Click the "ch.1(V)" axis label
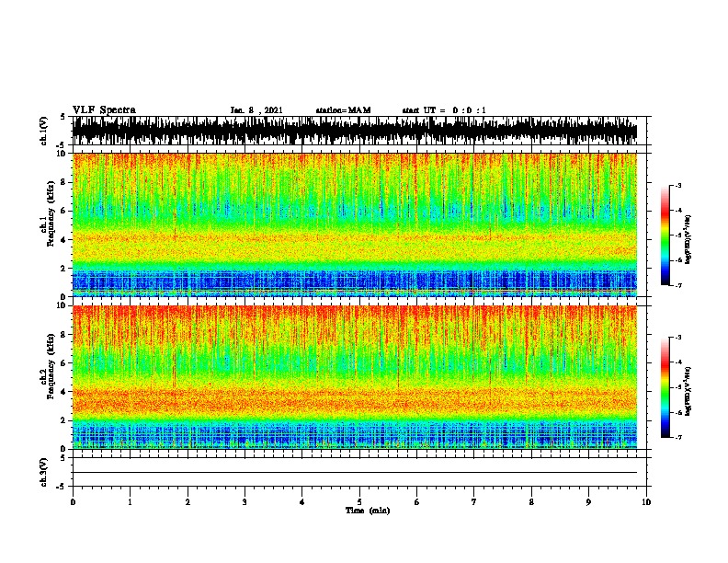Screen dimensions: 728x563 44,131
